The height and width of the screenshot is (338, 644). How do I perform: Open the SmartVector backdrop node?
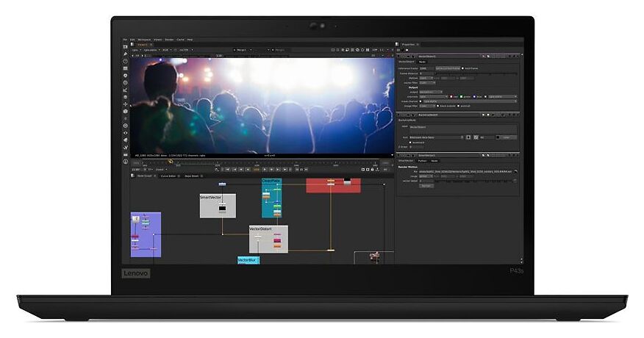click(x=218, y=206)
